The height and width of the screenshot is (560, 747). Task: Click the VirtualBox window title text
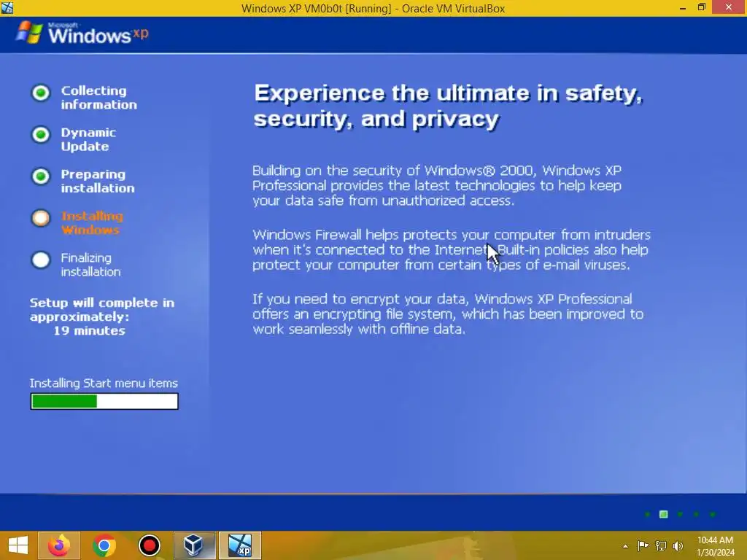tap(373, 8)
